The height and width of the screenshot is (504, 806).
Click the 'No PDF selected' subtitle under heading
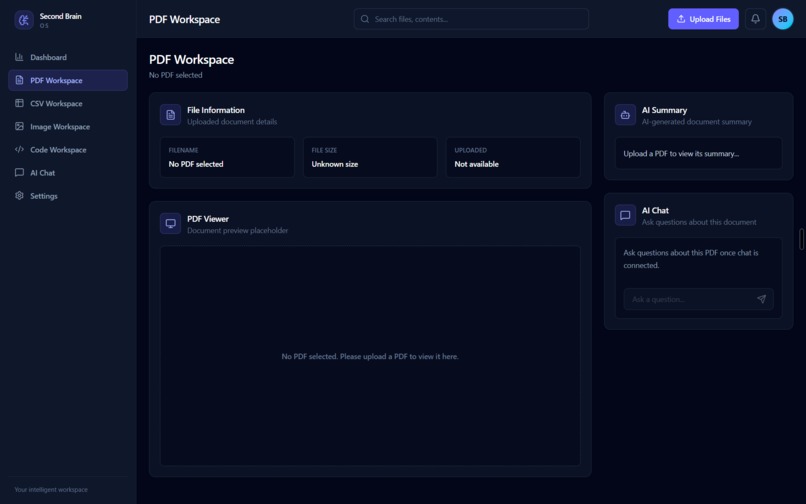[176, 75]
